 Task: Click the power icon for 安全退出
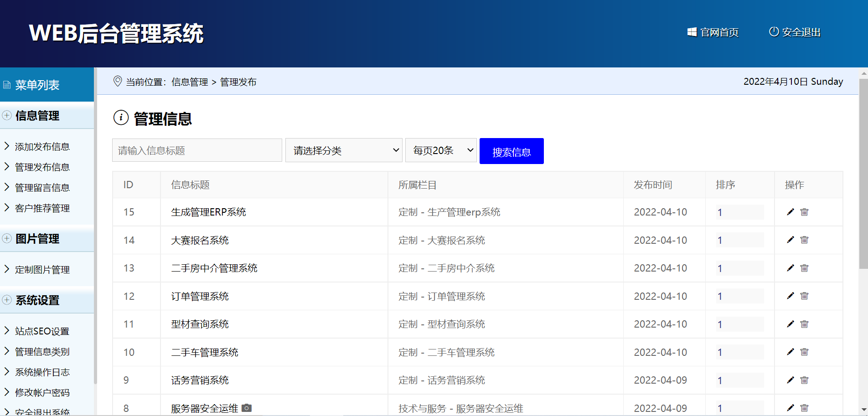[x=774, y=32]
